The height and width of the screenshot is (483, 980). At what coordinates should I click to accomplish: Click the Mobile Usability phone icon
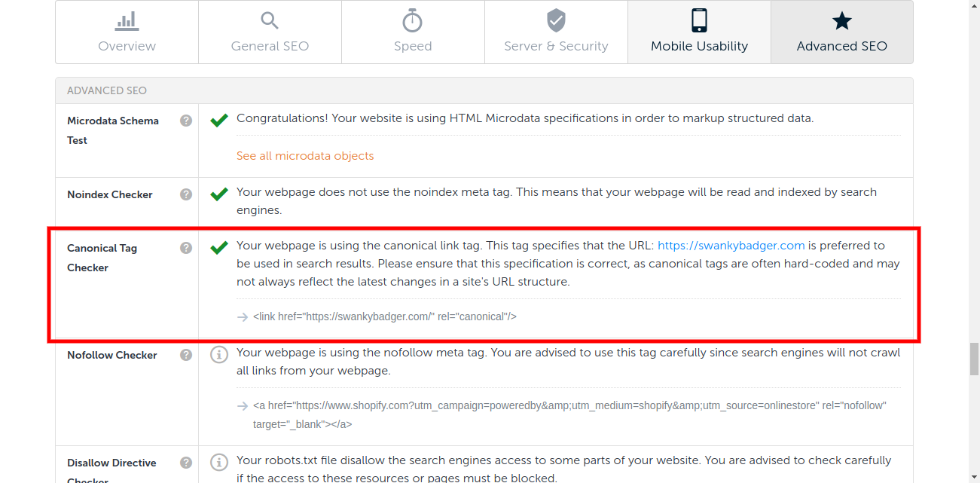coord(699,21)
